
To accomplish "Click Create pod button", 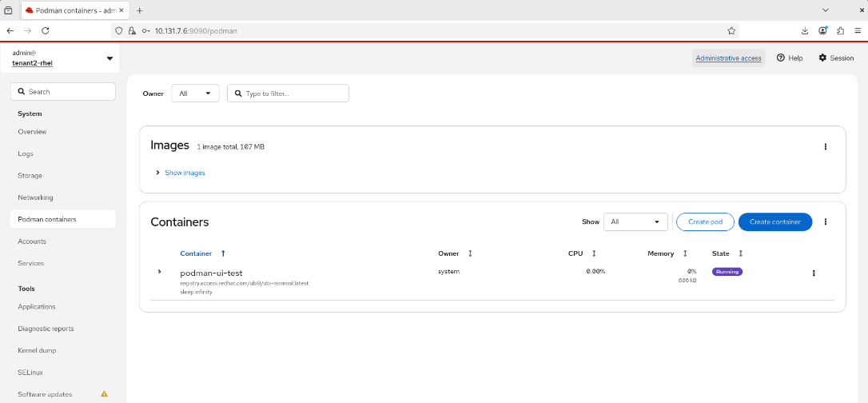I will pyautogui.click(x=705, y=222).
